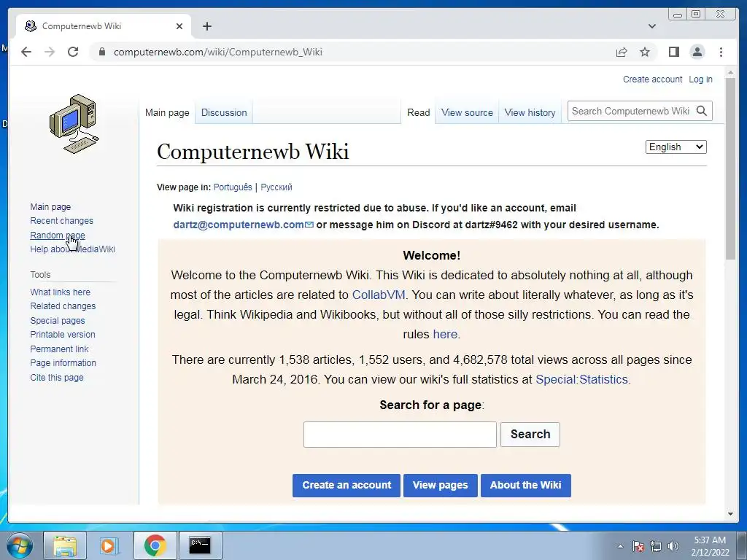Click the volume speaker tray icon

coord(673,546)
